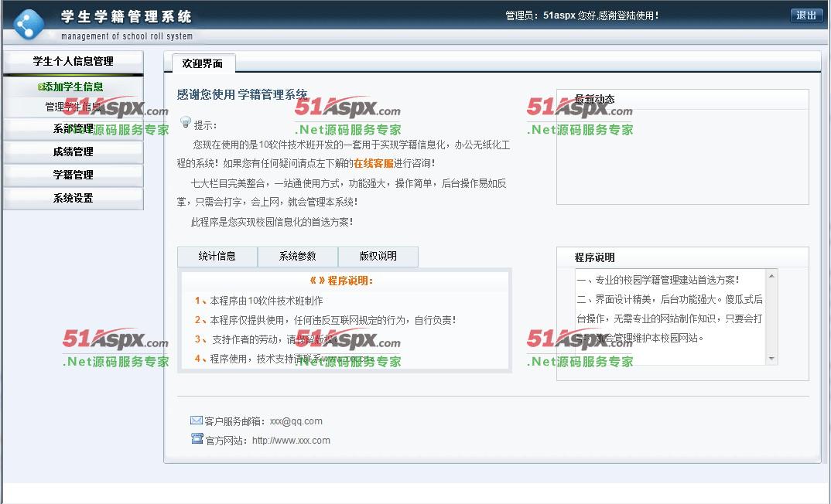Click the envelope icon beside 客户服务邮箱
Viewport: 831px width, 504px height.
click(196, 421)
